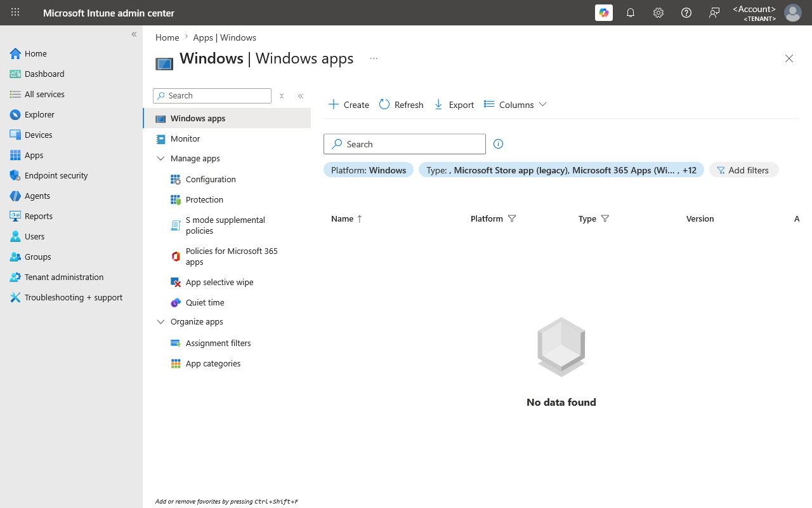Click the Version column header

point(700,219)
